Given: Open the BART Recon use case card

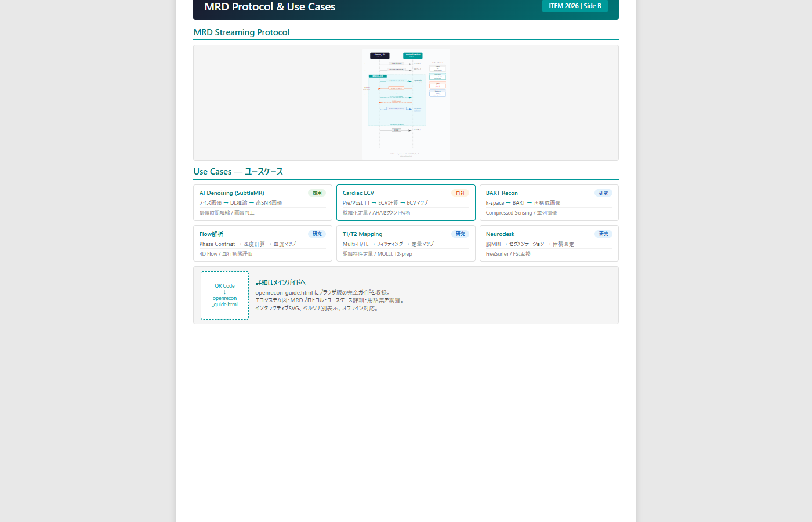Looking at the screenshot, I should [549, 203].
